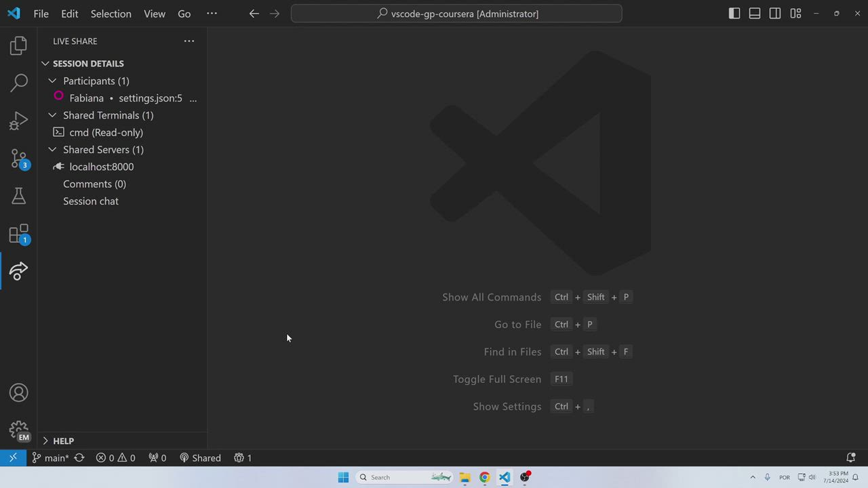Select participant Fabiana in the session
The image size is (868, 488).
tap(122, 98)
